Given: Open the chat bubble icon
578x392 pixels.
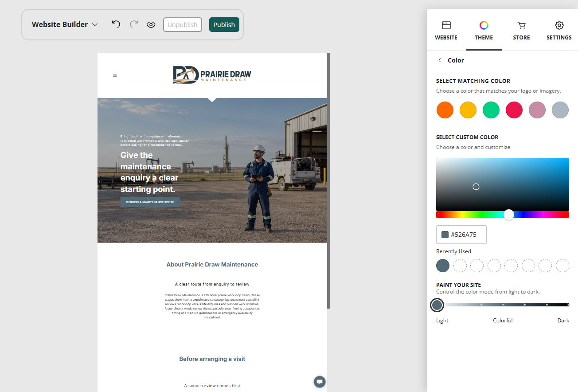Looking at the screenshot, I should coord(320,382).
